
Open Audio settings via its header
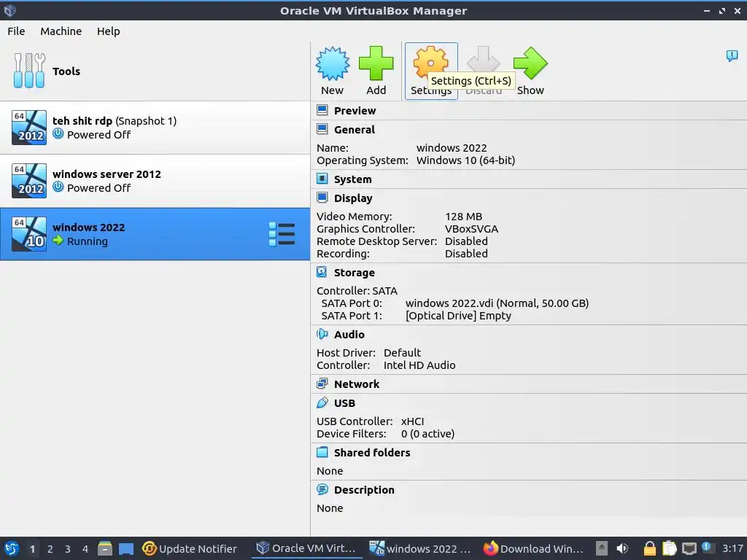pyautogui.click(x=349, y=334)
